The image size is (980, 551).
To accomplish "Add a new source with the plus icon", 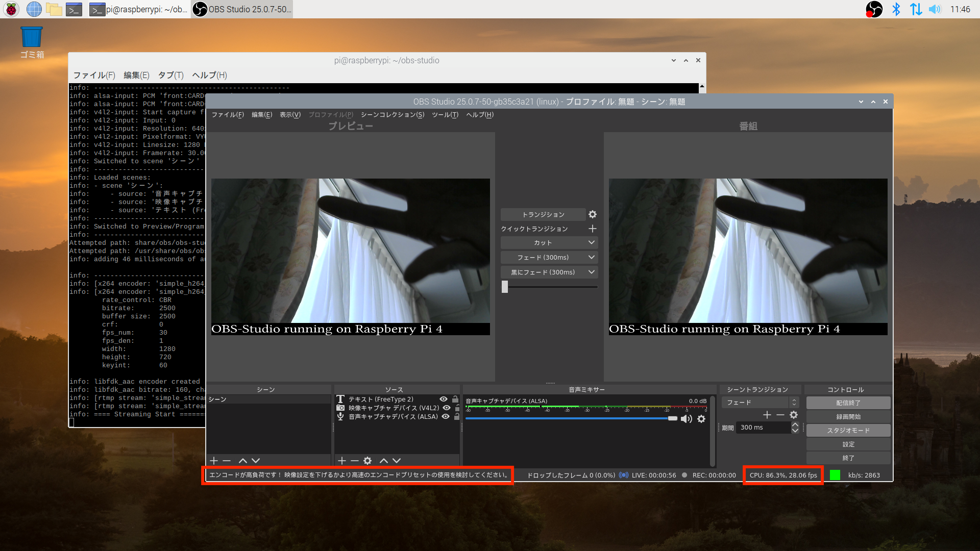I will coord(342,461).
